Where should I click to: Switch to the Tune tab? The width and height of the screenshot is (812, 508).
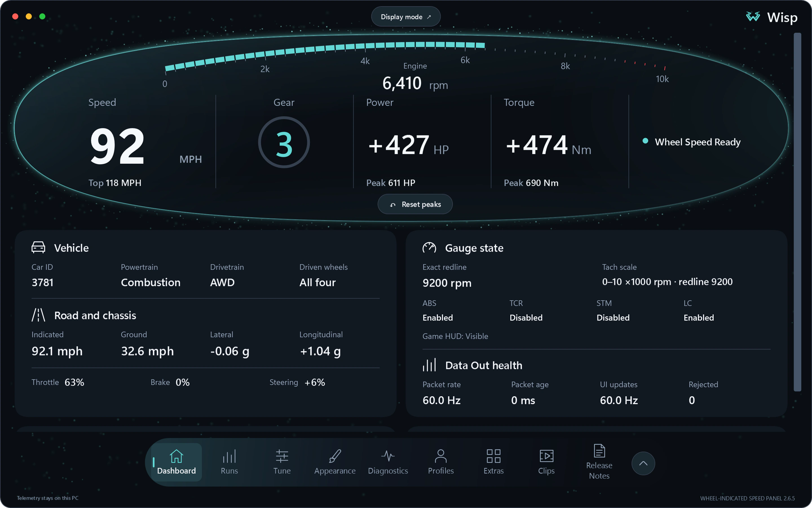click(x=282, y=462)
